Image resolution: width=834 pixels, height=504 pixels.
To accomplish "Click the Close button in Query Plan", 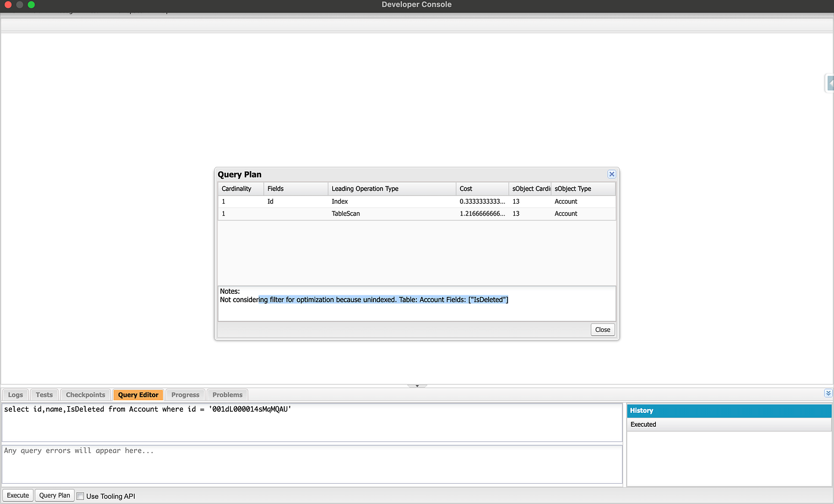I will pyautogui.click(x=603, y=329).
